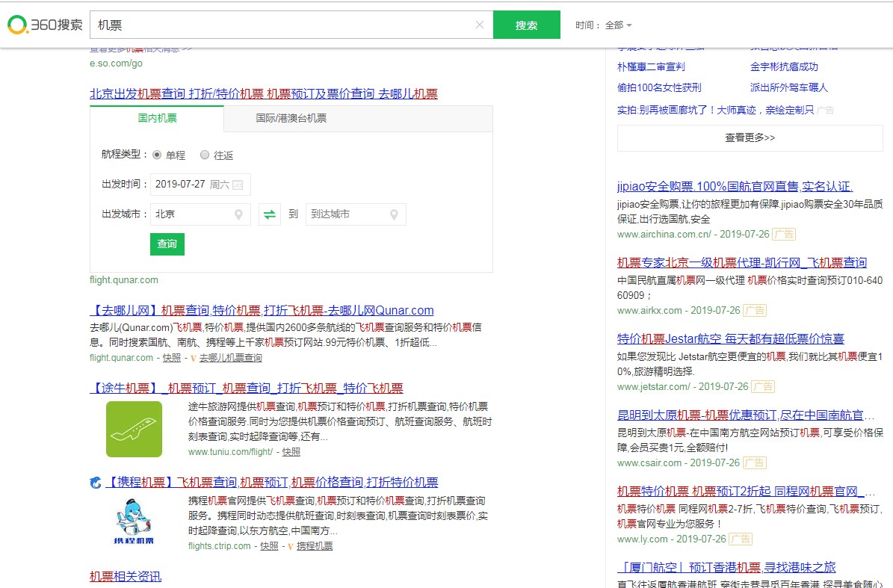Switch to the 国际/港澳台机票 tab

click(x=291, y=118)
